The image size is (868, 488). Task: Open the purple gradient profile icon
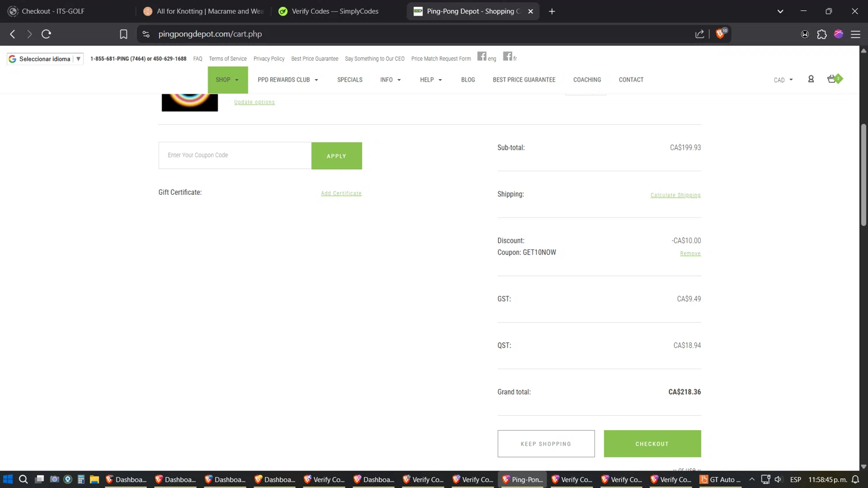[838, 34]
